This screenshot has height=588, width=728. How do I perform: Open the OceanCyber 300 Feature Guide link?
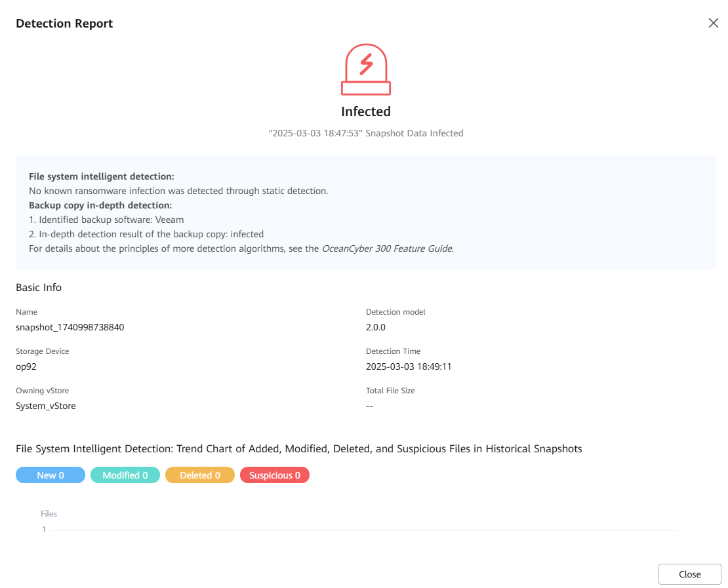pos(386,248)
